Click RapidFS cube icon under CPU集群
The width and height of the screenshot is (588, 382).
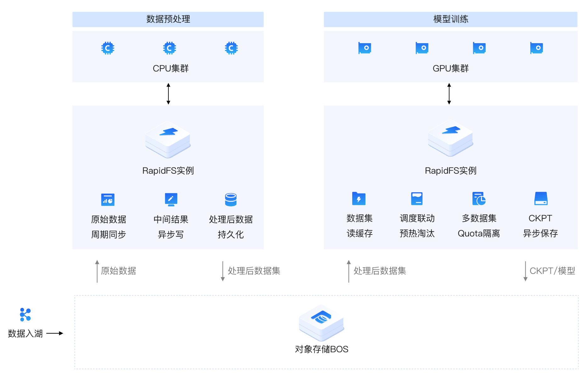(168, 139)
